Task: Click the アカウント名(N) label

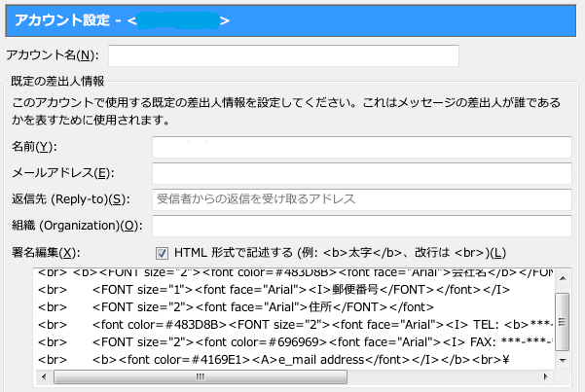Action: (x=53, y=56)
